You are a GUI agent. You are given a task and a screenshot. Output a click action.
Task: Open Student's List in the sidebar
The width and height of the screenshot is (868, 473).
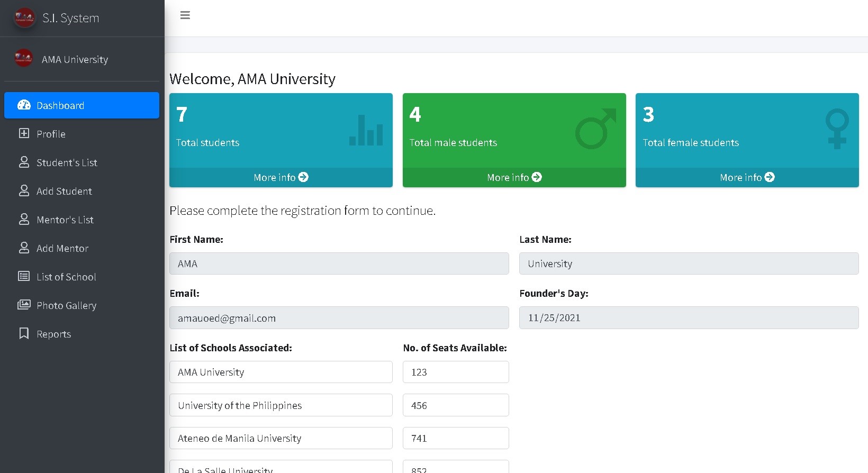pyautogui.click(x=67, y=162)
